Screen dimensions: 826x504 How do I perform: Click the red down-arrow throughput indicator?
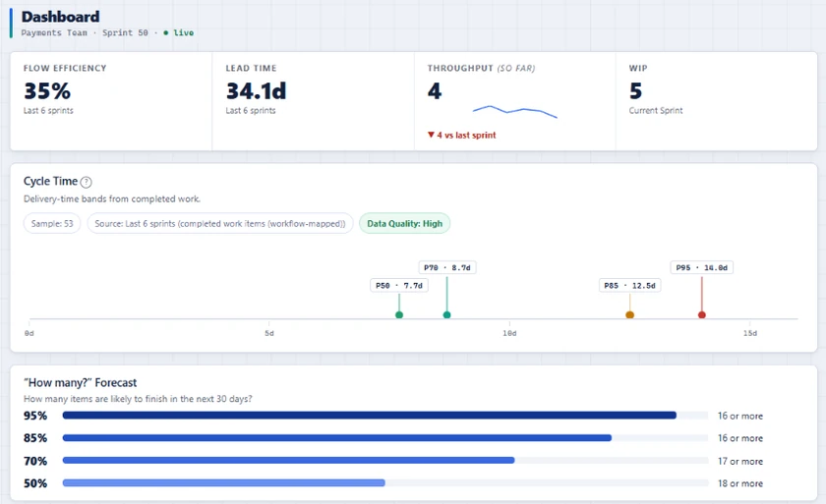[431, 135]
